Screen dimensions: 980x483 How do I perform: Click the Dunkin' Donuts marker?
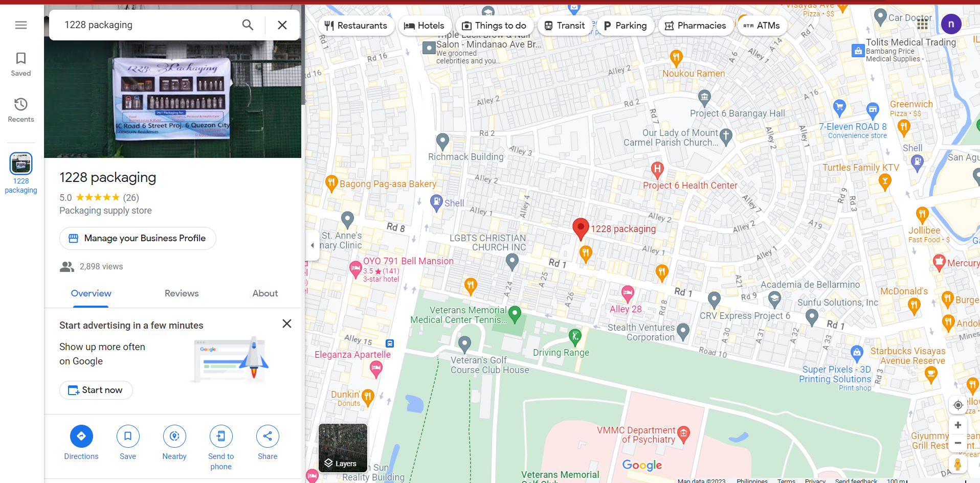coord(368,398)
